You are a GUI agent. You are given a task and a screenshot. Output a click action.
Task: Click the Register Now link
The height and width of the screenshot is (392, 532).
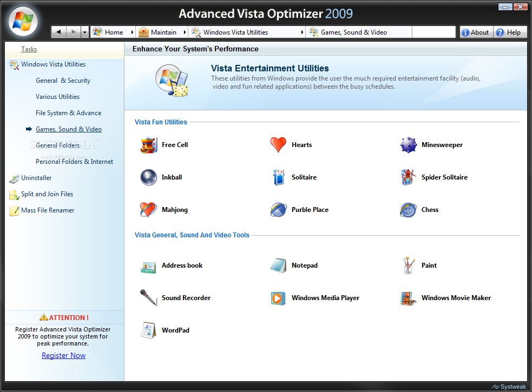pyautogui.click(x=63, y=355)
